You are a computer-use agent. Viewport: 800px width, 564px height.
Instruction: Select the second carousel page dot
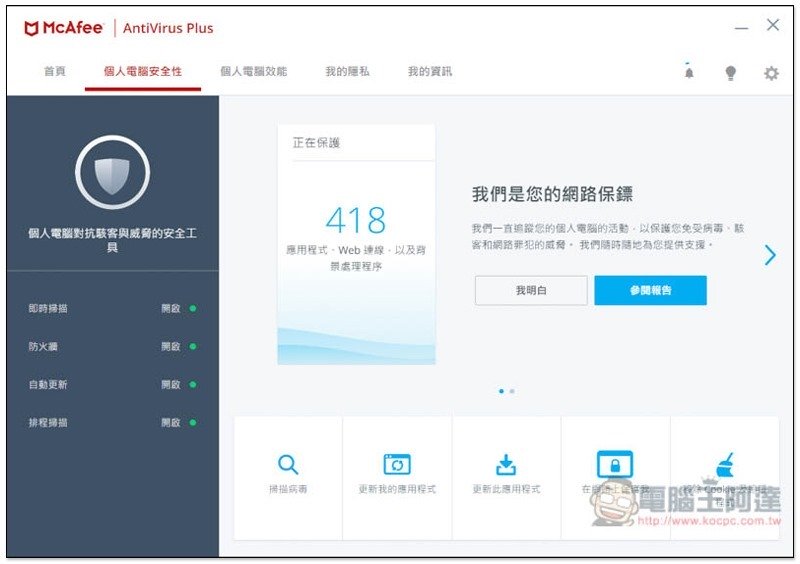coord(512,391)
